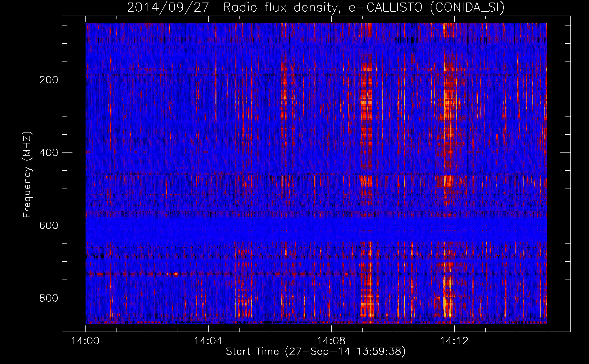Select the 'Frequency (MHZ)' axis label
The width and height of the screenshot is (589, 364).
point(27,175)
